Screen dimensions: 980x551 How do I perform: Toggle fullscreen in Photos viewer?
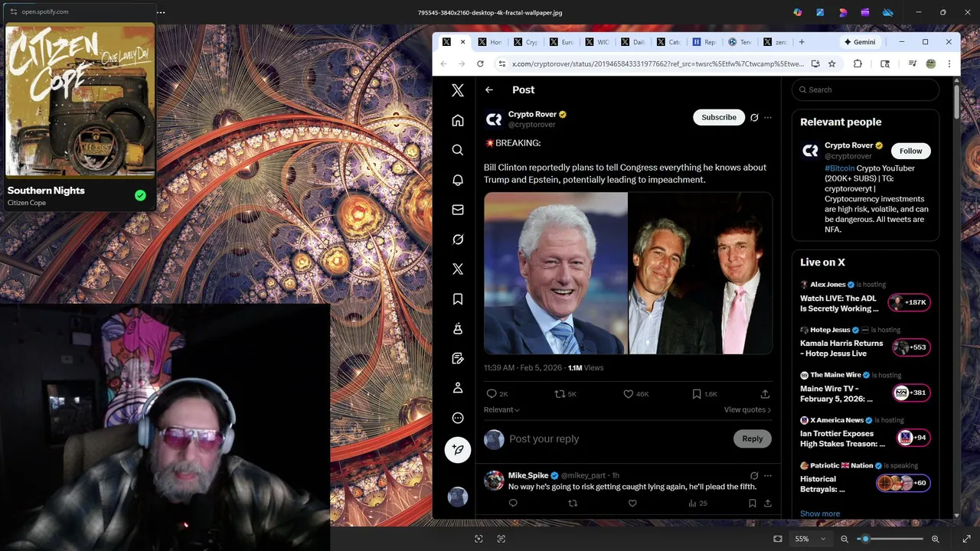[966, 539]
